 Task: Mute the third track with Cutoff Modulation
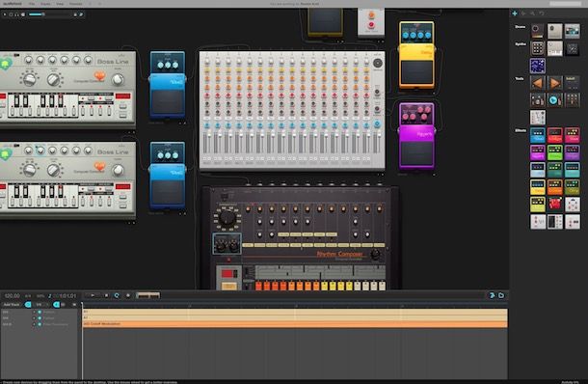pos(40,324)
